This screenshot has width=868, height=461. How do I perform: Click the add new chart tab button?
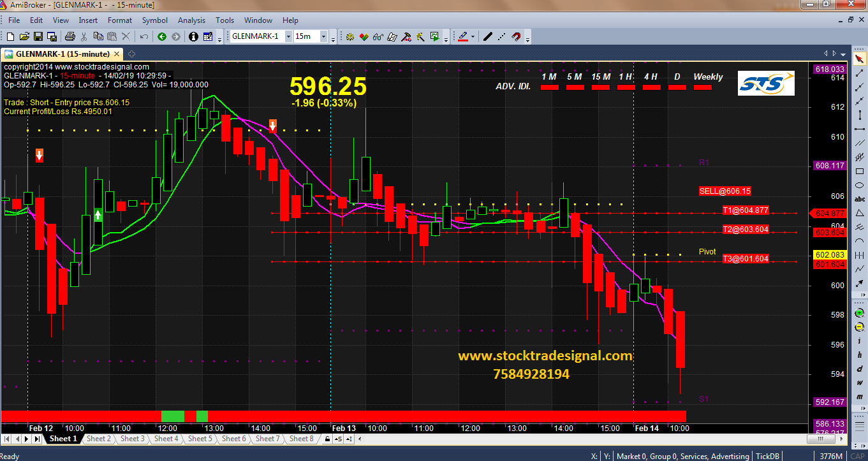tap(131, 54)
